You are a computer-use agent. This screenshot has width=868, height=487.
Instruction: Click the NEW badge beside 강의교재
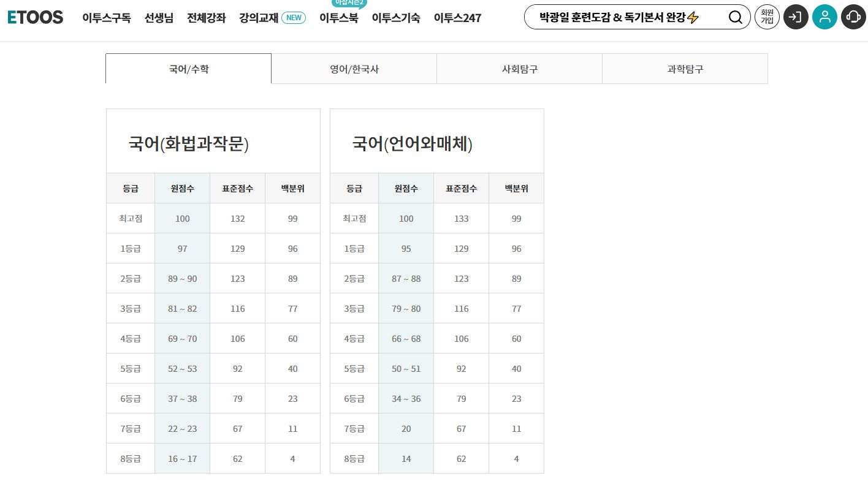click(x=294, y=18)
